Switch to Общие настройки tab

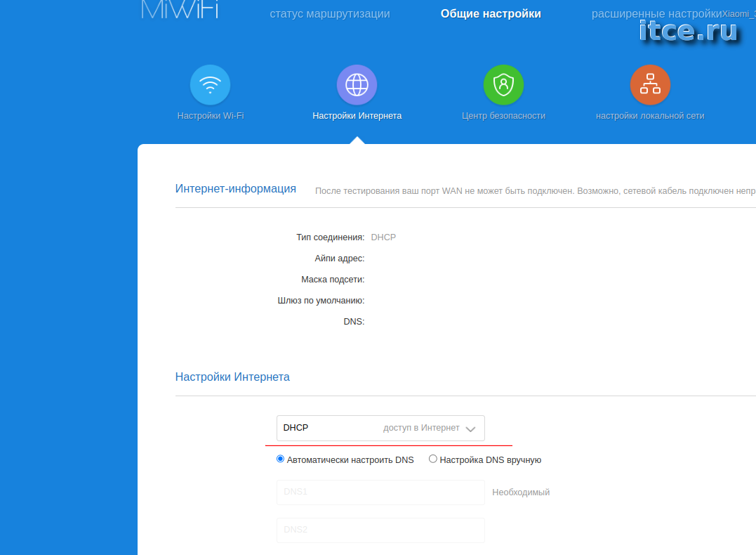[x=491, y=13]
